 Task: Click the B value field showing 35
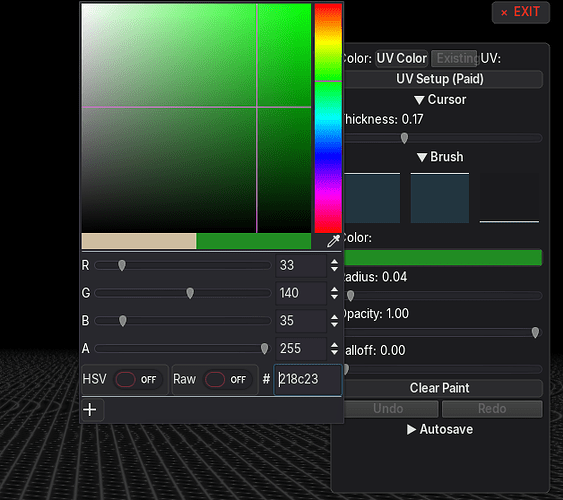click(x=301, y=321)
